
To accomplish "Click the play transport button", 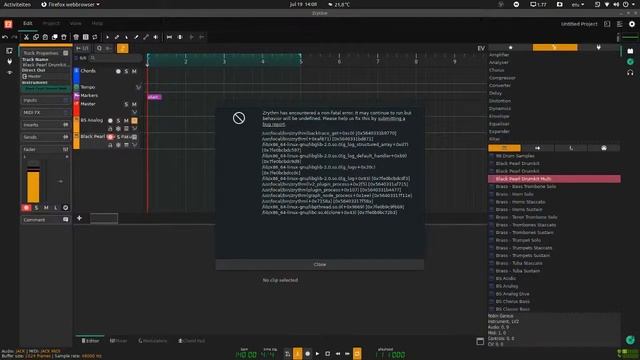I will coord(317,353).
